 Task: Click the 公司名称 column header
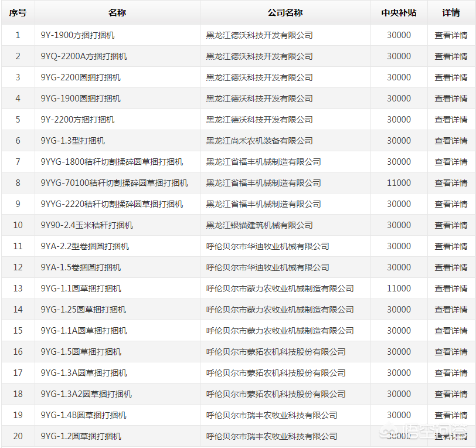pyautogui.click(x=285, y=13)
